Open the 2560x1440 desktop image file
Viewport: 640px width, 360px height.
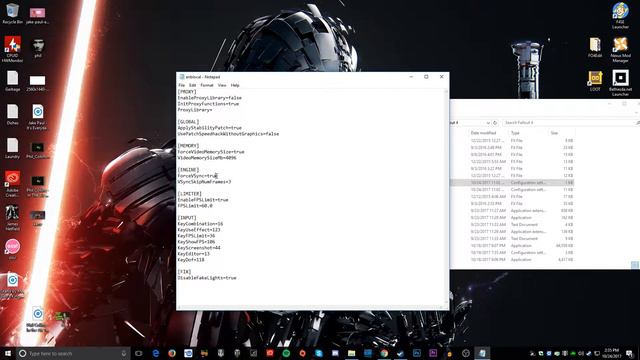[x=38, y=82]
